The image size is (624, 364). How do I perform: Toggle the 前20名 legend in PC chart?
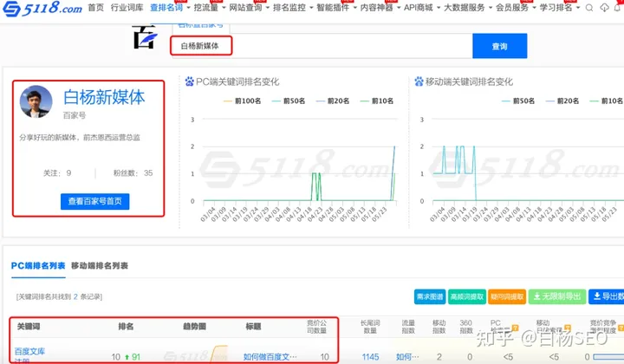click(332, 101)
